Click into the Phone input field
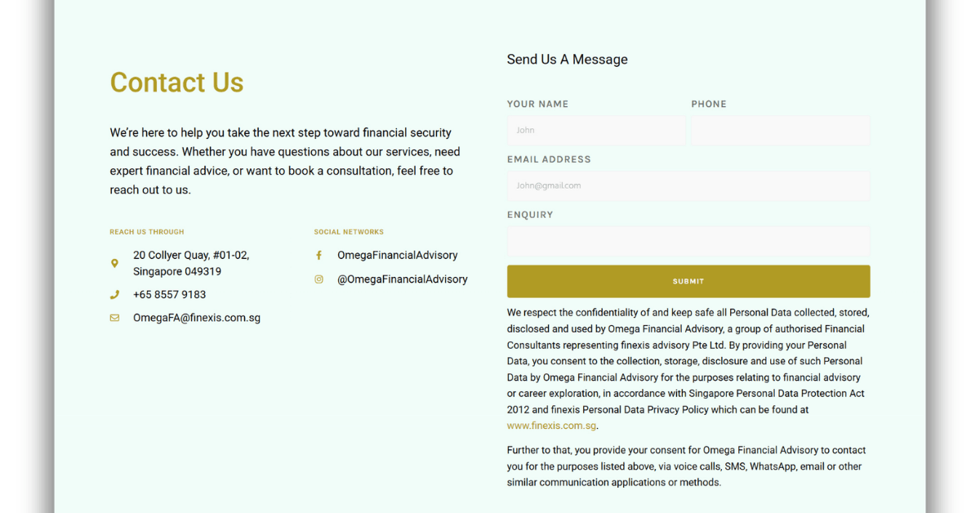Image resolution: width=980 pixels, height=513 pixels. pos(781,131)
